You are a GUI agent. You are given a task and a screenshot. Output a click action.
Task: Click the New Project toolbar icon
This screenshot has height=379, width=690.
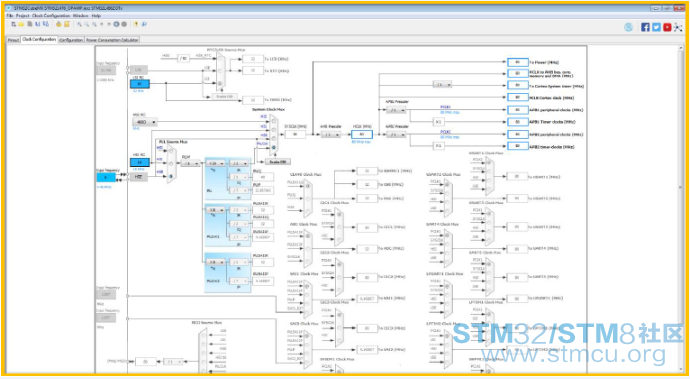pos(14,25)
